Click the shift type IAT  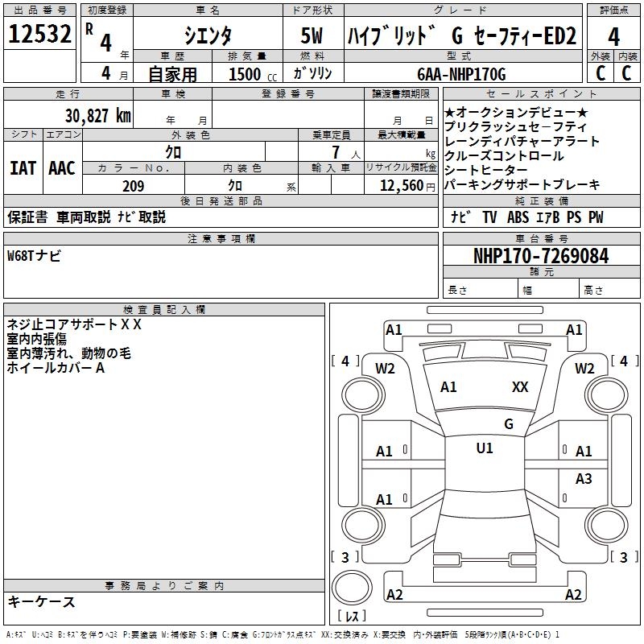pyautogui.click(x=23, y=168)
